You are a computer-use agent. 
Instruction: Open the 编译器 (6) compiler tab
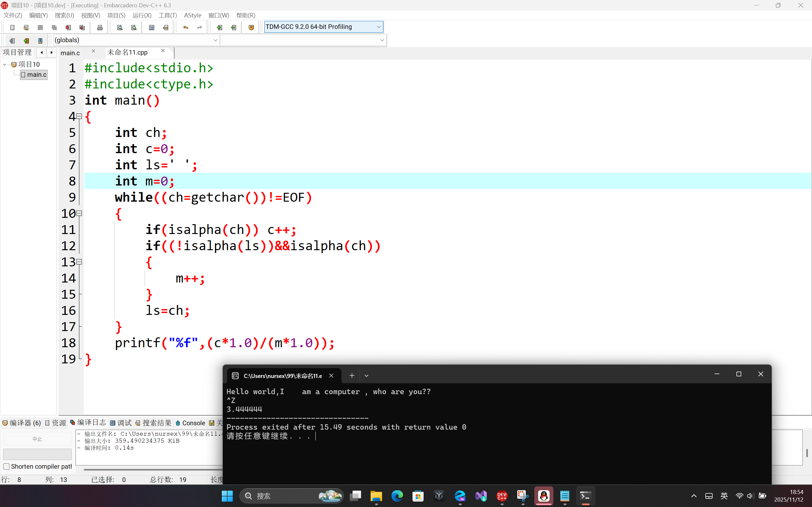coord(22,423)
